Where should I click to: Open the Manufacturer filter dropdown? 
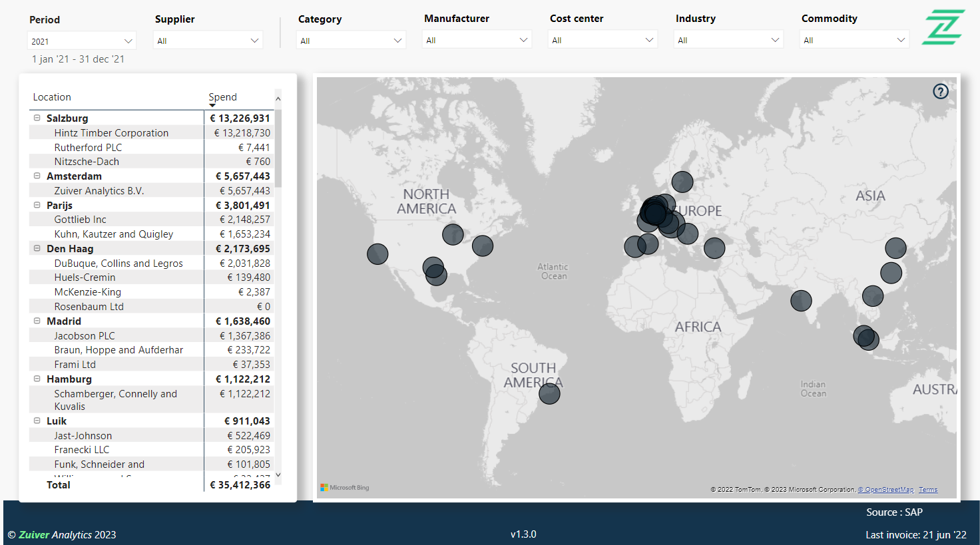click(477, 40)
